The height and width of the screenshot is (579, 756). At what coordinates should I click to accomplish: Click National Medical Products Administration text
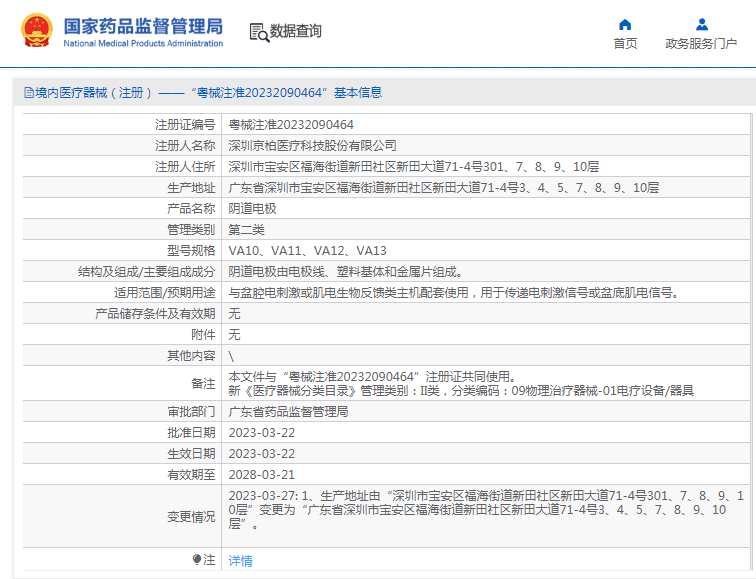pos(143,43)
